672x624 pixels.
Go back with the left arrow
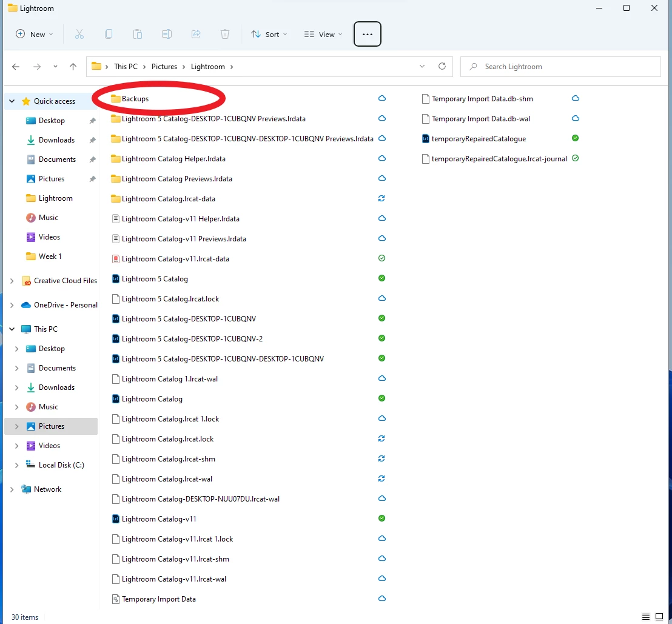[16, 67]
